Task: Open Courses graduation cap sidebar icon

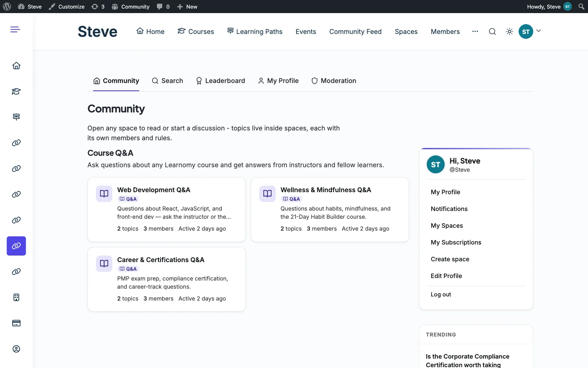Action: tap(16, 91)
